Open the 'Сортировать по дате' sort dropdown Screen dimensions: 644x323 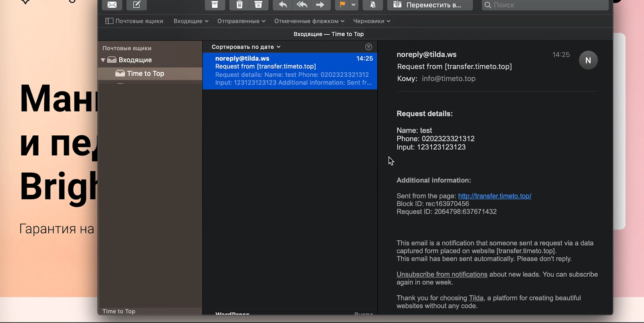click(x=246, y=47)
